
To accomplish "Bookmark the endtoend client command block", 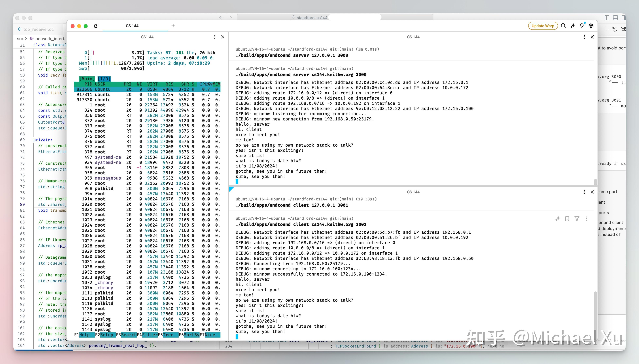I will pos(567,219).
